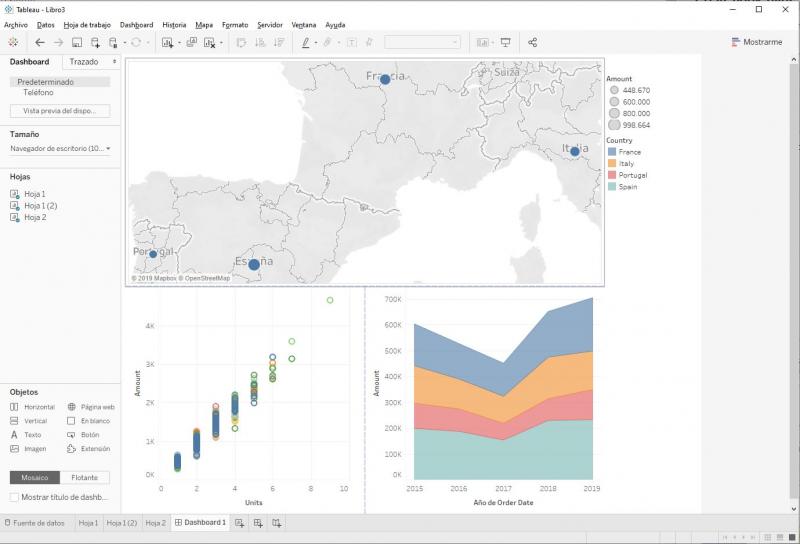
Task: Click Vista previa del dispositivo button
Action: (60, 111)
